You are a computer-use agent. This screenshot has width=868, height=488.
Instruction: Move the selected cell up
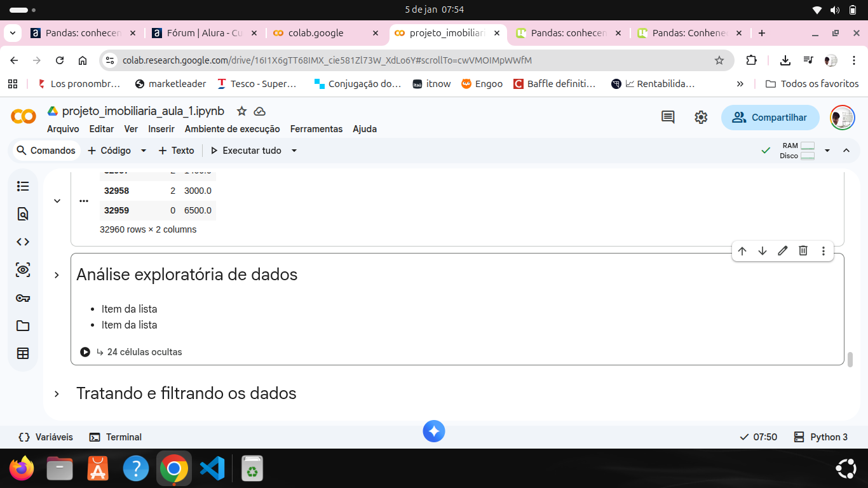tap(742, 251)
